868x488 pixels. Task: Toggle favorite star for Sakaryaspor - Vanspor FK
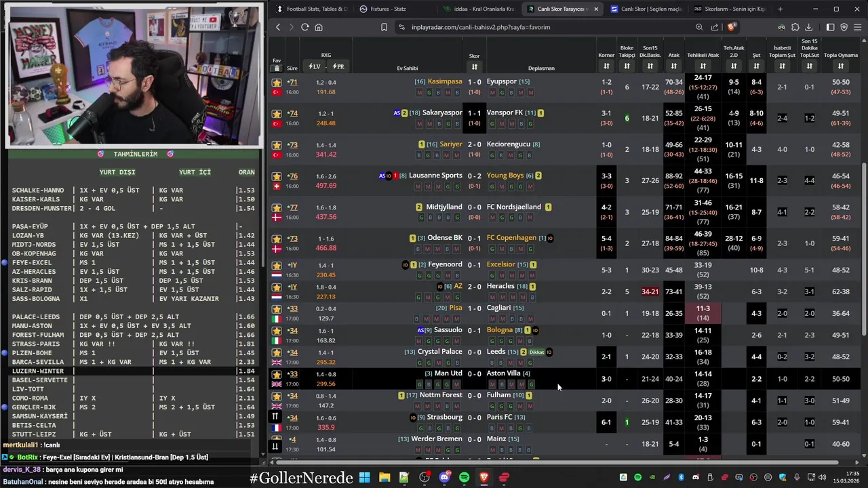277,114
